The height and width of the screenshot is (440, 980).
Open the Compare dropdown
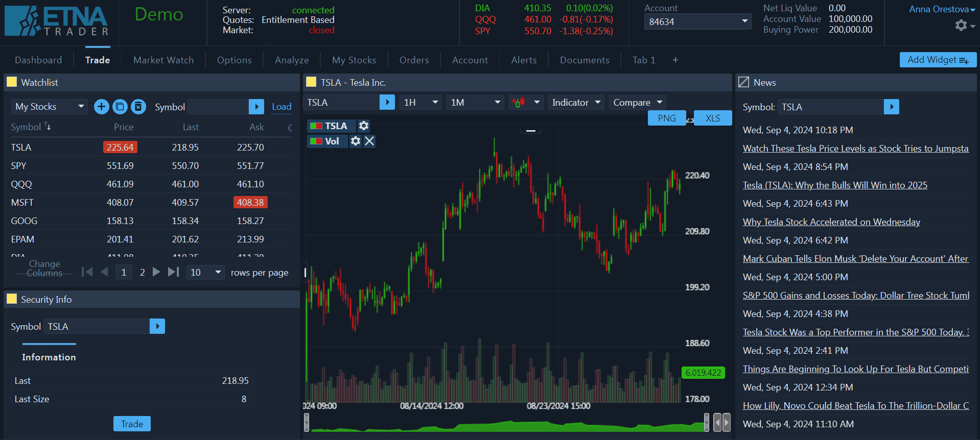coord(638,103)
